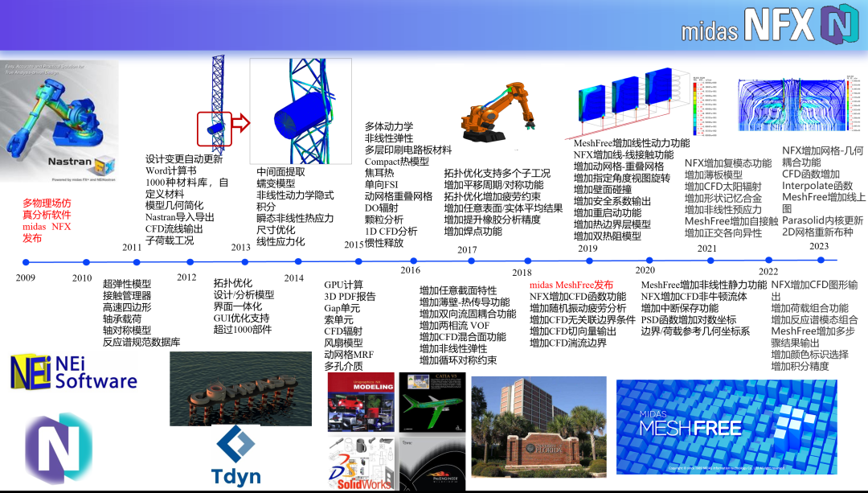868x493 pixels.
Task: Click the text '1D CFD分析'
Action: point(391,231)
